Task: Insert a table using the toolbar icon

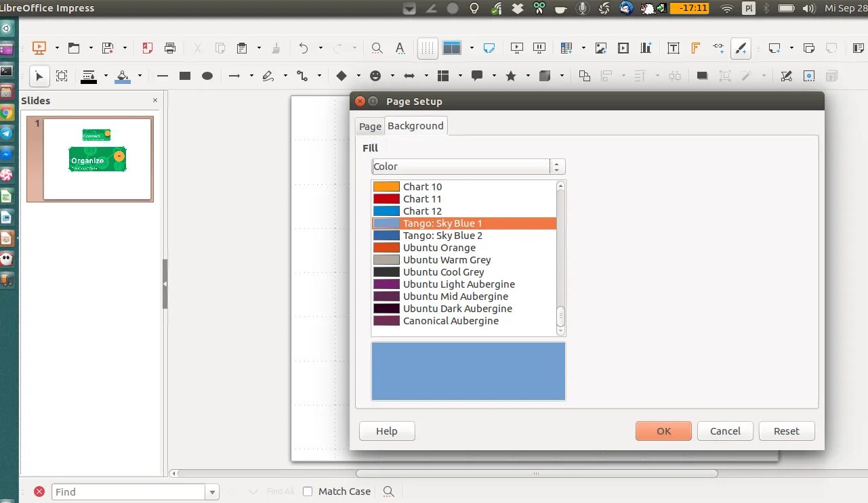Action: pyautogui.click(x=565, y=47)
